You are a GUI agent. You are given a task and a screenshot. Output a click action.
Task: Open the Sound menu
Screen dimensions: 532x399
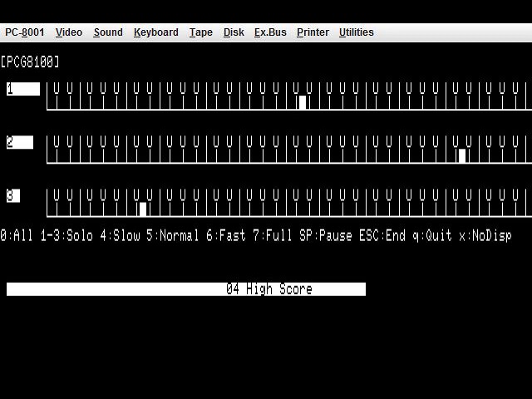(108, 32)
